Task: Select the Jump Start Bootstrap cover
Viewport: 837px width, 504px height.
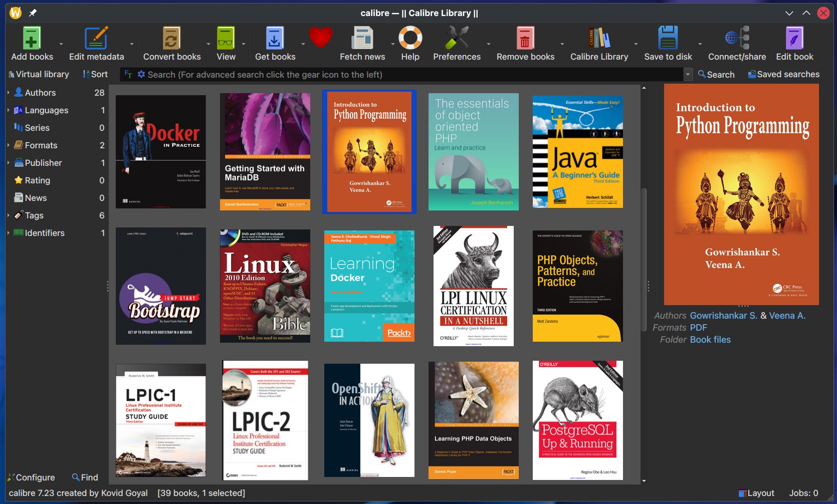Action: coord(160,286)
